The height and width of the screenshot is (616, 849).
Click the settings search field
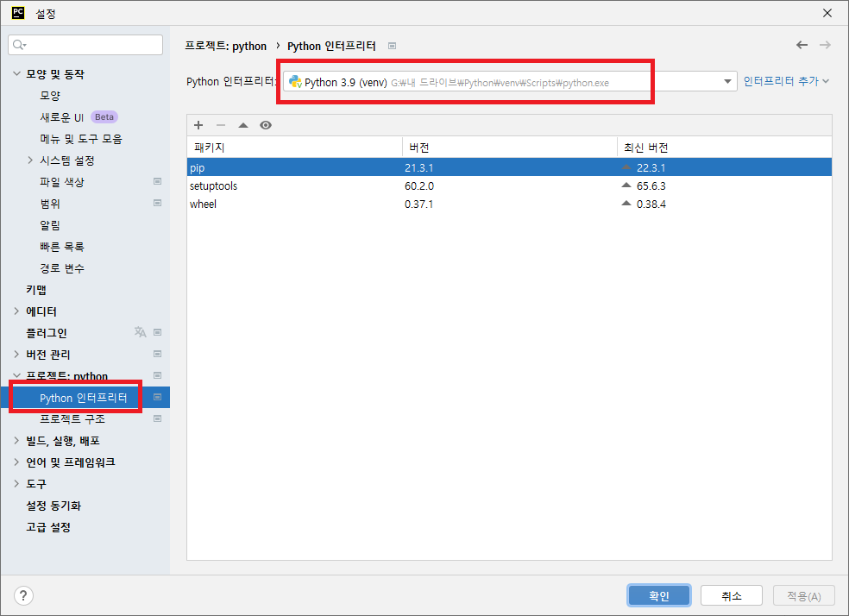click(x=85, y=45)
